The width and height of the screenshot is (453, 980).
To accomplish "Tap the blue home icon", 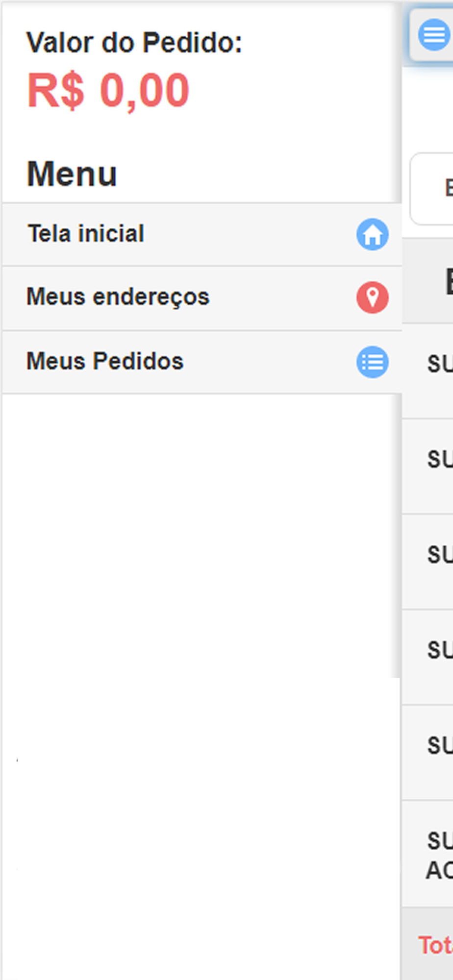I will 373,234.
